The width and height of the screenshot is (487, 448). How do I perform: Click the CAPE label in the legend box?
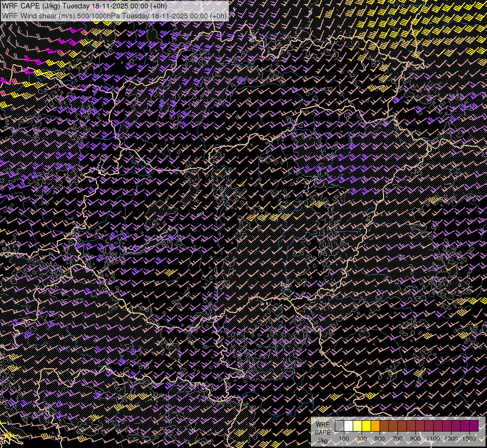click(322, 433)
